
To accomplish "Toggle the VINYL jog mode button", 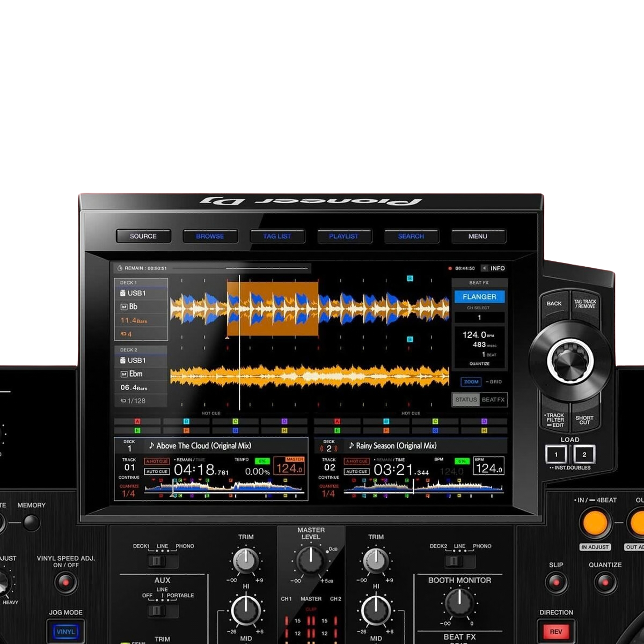I will tap(65, 632).
